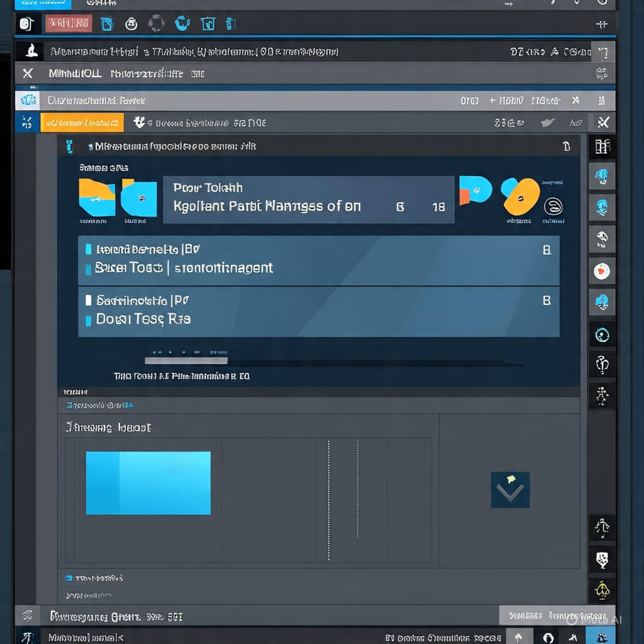The width and height of the screenshot is (644, 644).
Task: Open the chevron dropdown in lower right panel
Action: [510, 490]
